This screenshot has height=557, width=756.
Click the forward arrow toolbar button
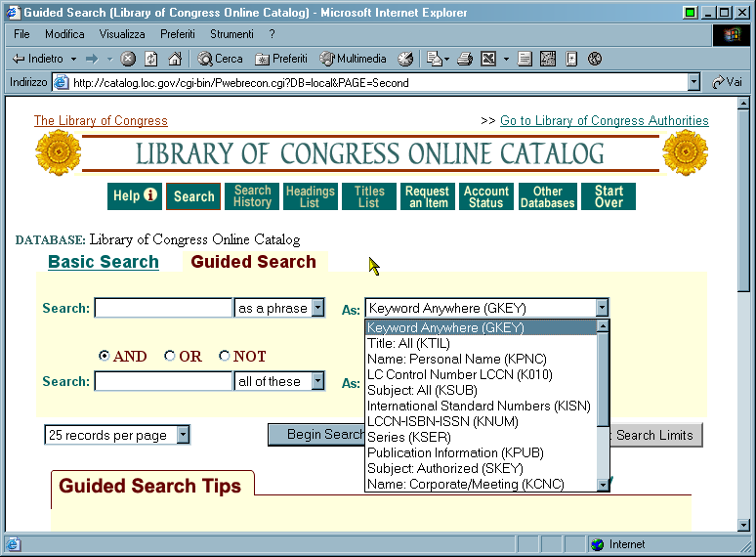click(92, 59)
